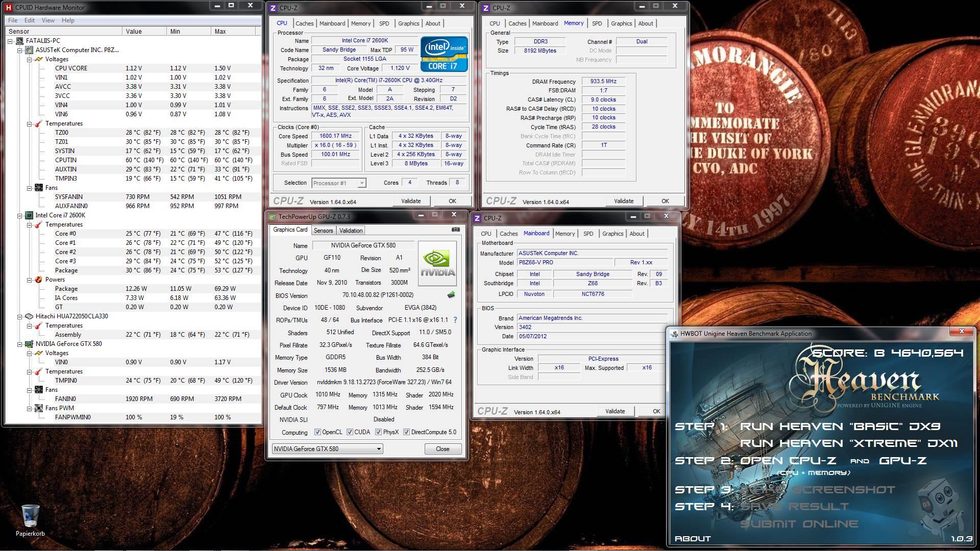Click ABOUT in the Heaven Benchmark app
Image resolution: width=980 pixels, height=551 pixels.
693,539
